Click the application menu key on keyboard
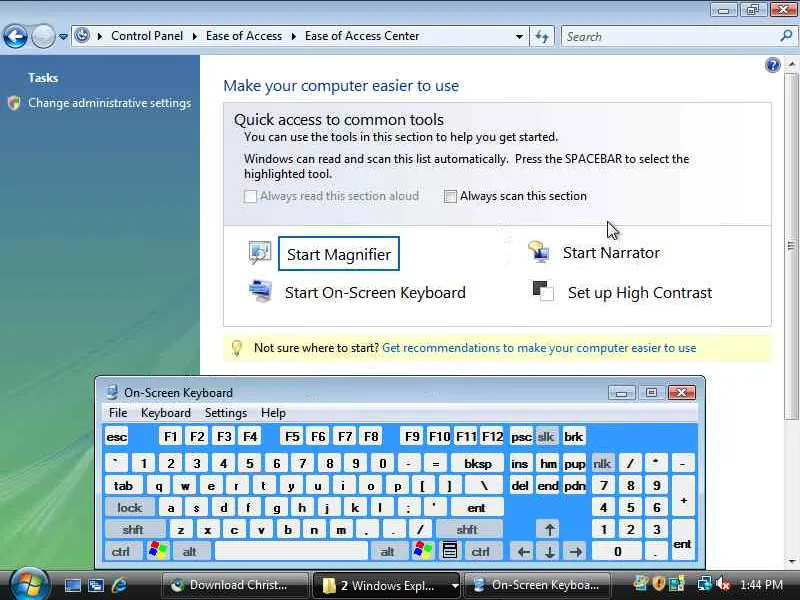The height and width of the screenshot is (600, 800). click(449, 551)
